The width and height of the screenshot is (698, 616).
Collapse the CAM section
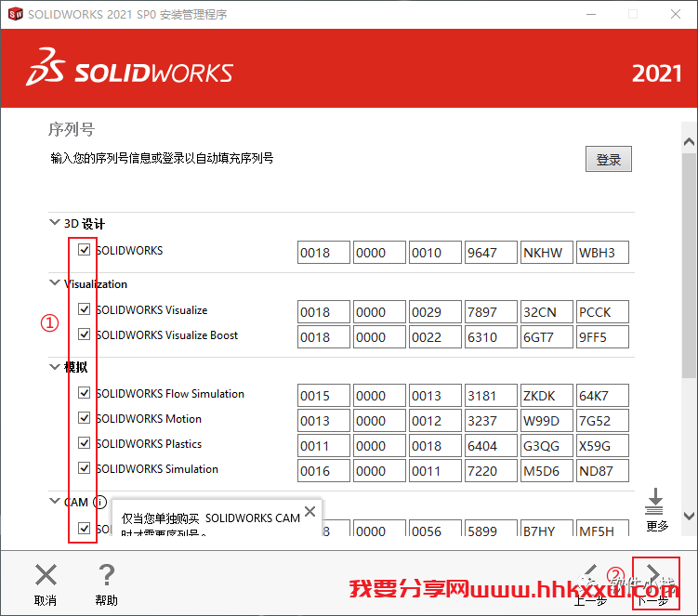click(54, 500)
